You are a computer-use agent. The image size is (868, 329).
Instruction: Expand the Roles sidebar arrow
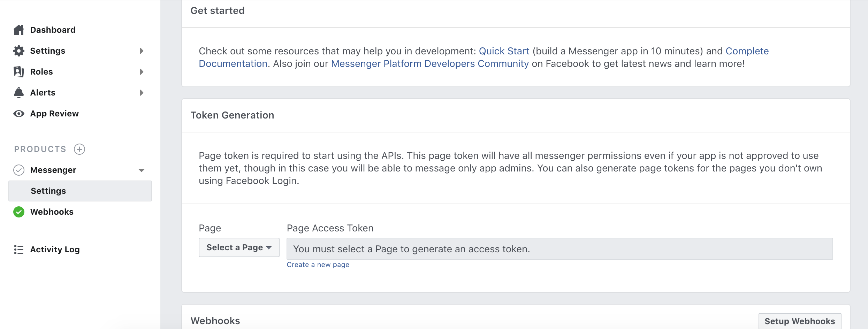click(142, 72)
